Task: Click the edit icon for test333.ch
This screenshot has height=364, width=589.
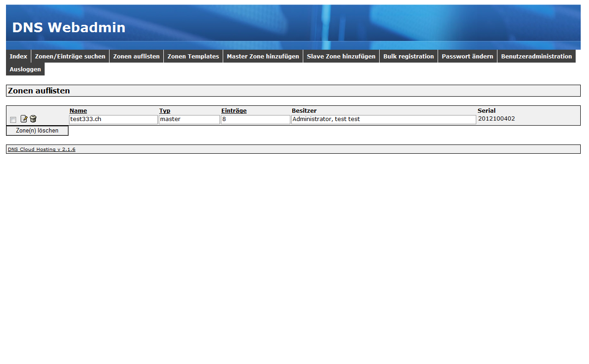Action: coord(24,119)
